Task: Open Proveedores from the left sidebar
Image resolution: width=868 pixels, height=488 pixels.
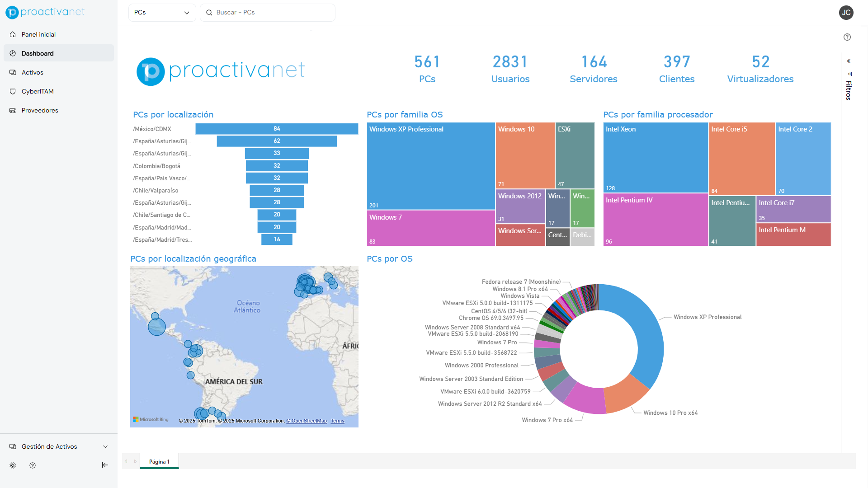Action: coord(40,110)
